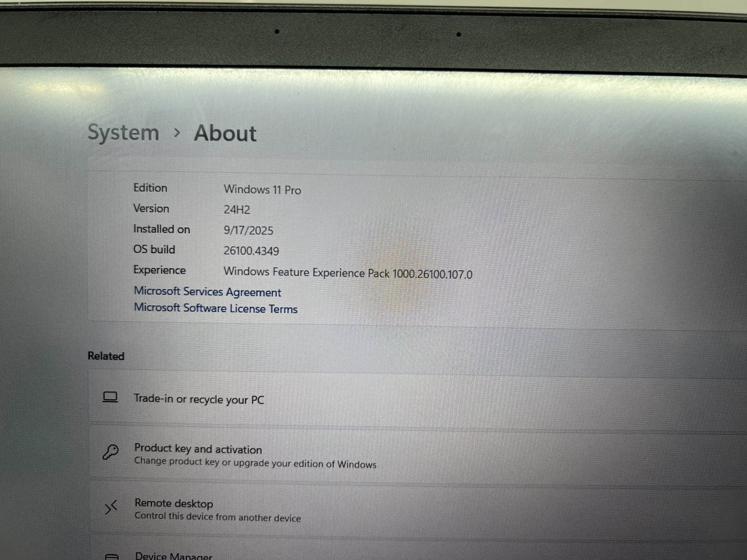Select the Windows 11 Pro edition value

point(262,189)
